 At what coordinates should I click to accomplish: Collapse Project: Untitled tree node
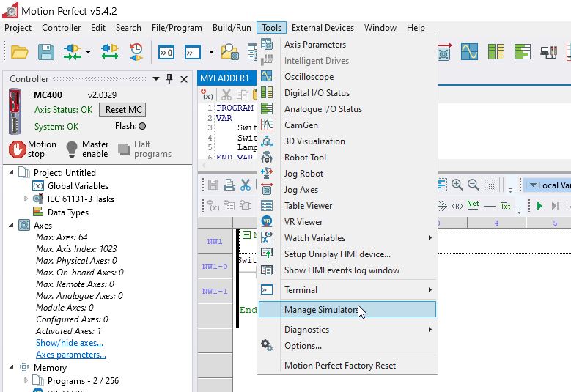click(x=11, y=172)
